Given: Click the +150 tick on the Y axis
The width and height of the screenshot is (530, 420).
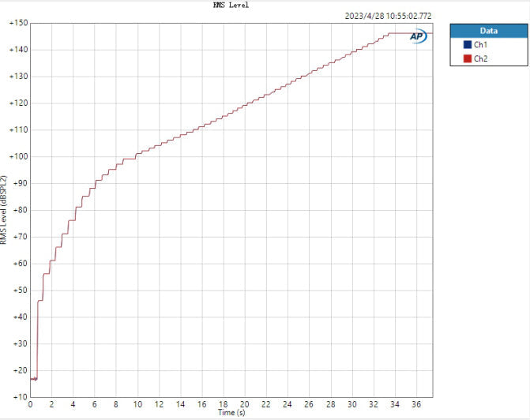Looking at the screenshot, I should (x=18, y=24).
